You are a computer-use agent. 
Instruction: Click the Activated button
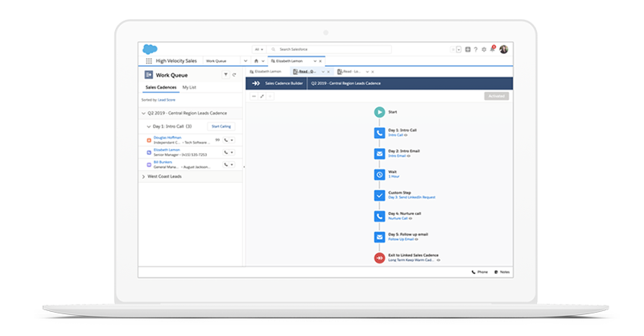click(496, 96)
